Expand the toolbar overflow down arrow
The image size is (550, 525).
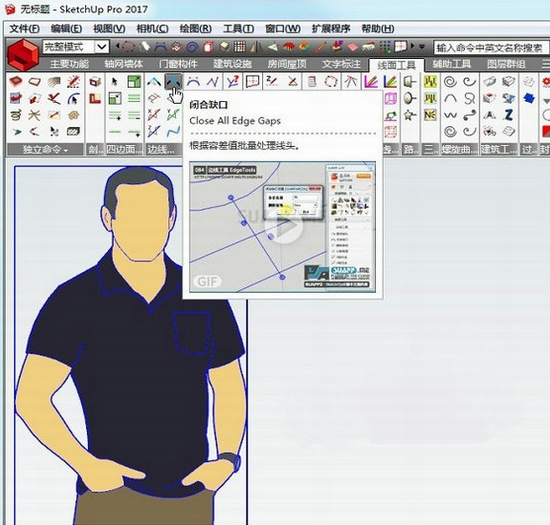point(422,46)
